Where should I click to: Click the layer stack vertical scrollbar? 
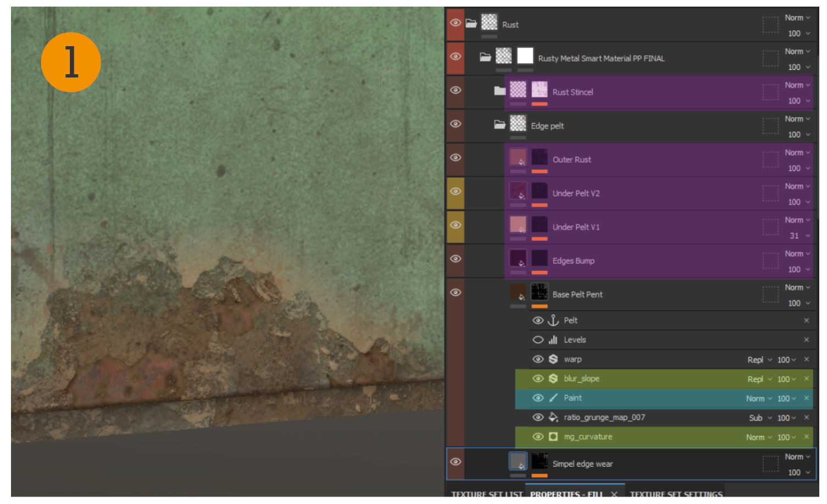tap(817, 137)
